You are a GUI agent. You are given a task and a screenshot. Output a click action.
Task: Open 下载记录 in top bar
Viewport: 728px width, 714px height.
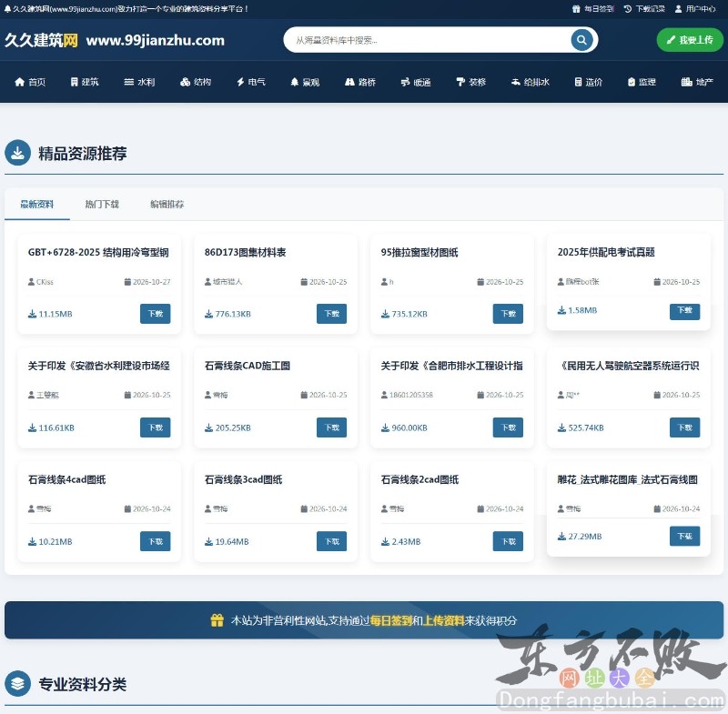coord(644,8)
